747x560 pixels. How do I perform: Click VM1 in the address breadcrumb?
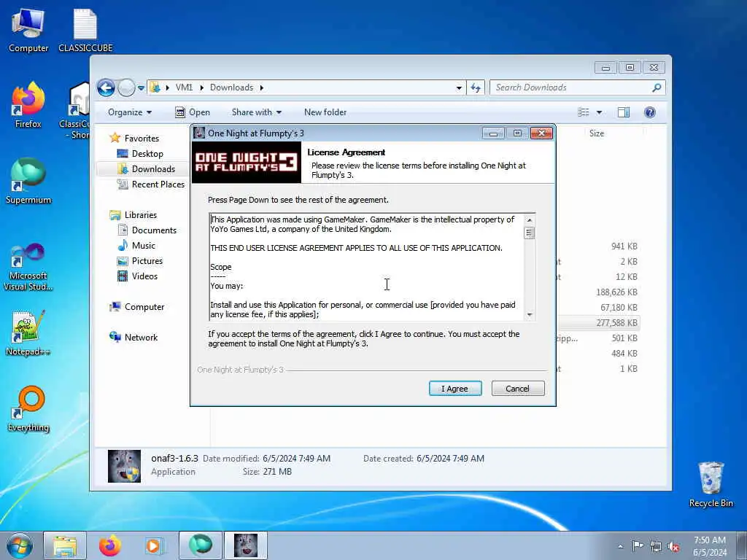tap(184, 87)
